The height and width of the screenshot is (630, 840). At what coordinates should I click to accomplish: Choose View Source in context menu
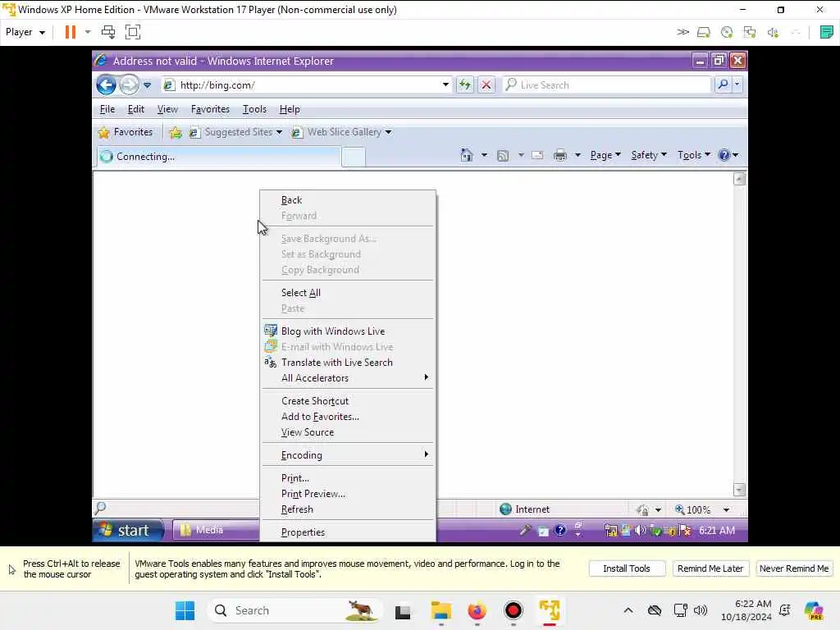[348, 431]
